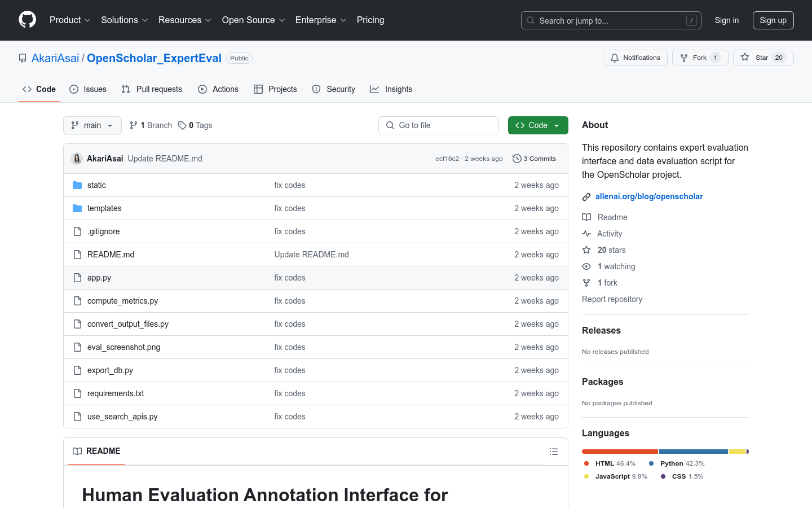Screen dimensions: 812x508
Task: Expand the Code download dropdown arrow
Action: 557,125
